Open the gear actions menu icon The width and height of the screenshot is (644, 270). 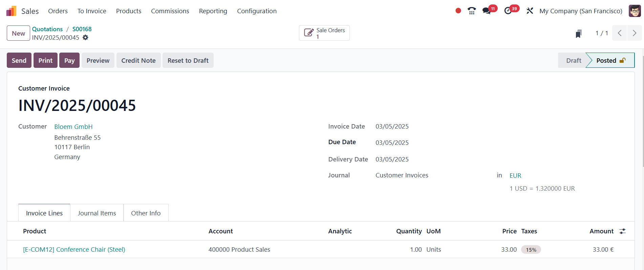(86, 38)
